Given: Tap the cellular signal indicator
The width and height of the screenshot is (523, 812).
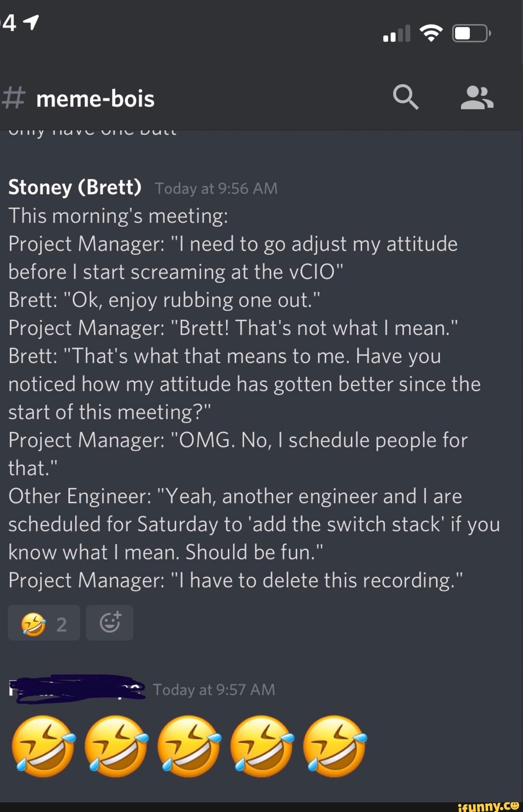Looking at the screenshot, I should click(x=395, y=33).
